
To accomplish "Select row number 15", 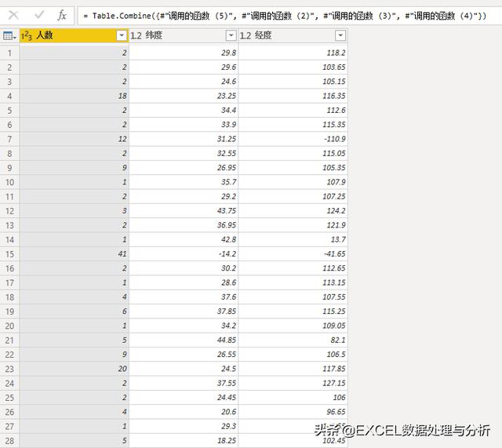I will point(9,254).
